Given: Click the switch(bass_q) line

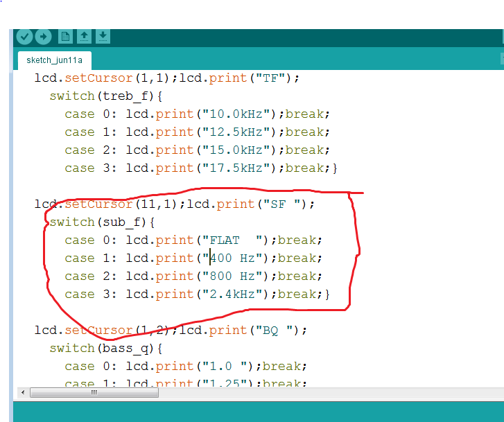Looking at the screenshot, I should tap(106, 348).
